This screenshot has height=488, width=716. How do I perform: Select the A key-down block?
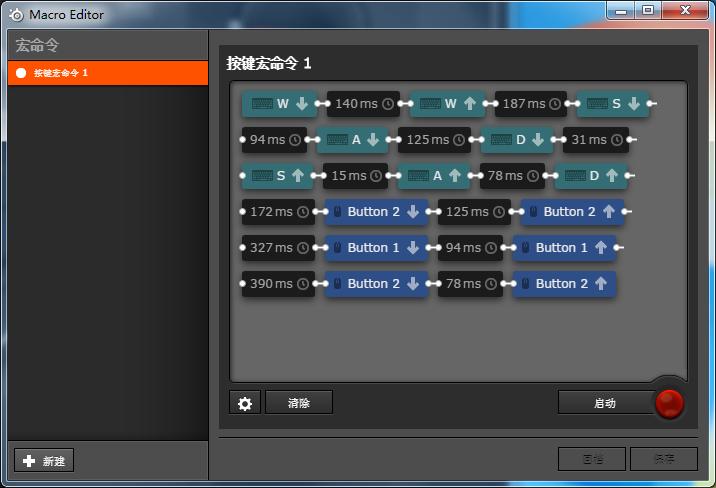[x=353, y=140]
